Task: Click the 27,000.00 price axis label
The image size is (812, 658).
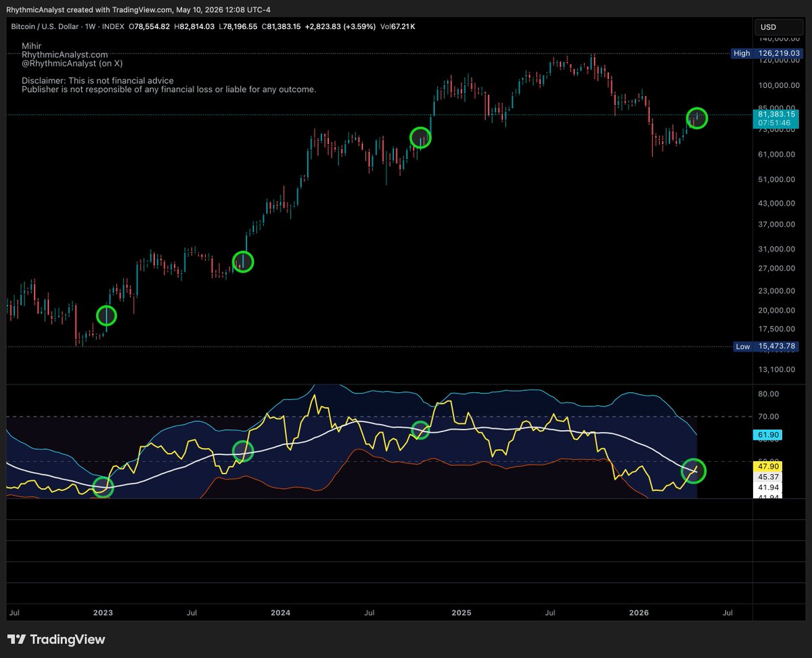Action: tap(778, 268)
